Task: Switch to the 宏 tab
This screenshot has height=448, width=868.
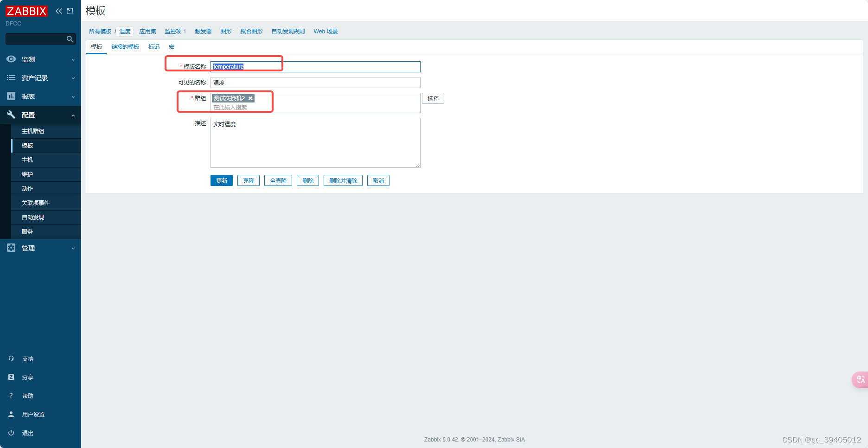Action: tap(172, 47)
